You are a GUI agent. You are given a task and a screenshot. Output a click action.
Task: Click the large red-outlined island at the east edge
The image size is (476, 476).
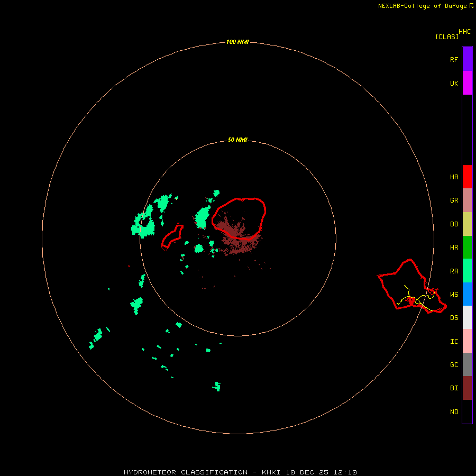pos(411,287)
